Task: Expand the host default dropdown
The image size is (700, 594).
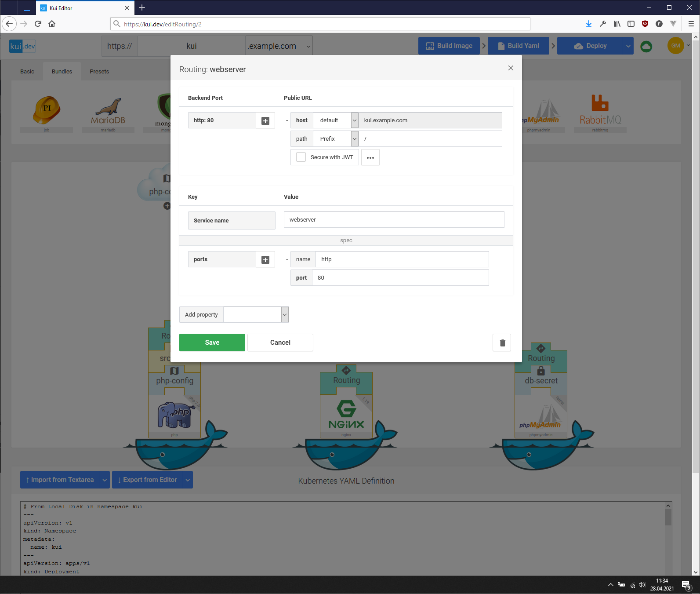Action: pos(354,120)
